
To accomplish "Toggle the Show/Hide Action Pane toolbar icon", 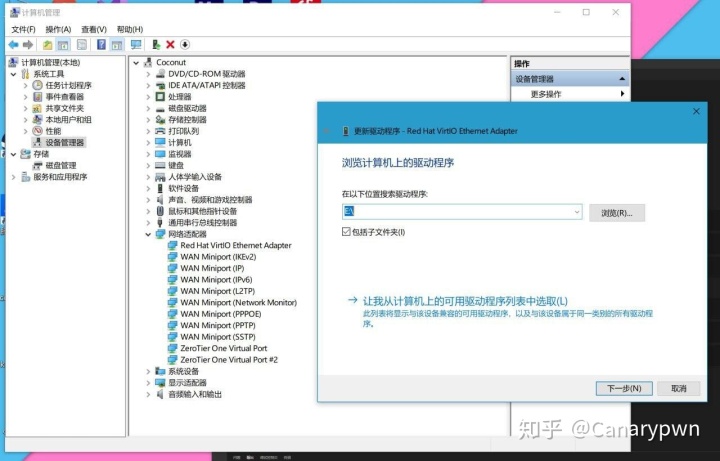I will click(117, 45).
